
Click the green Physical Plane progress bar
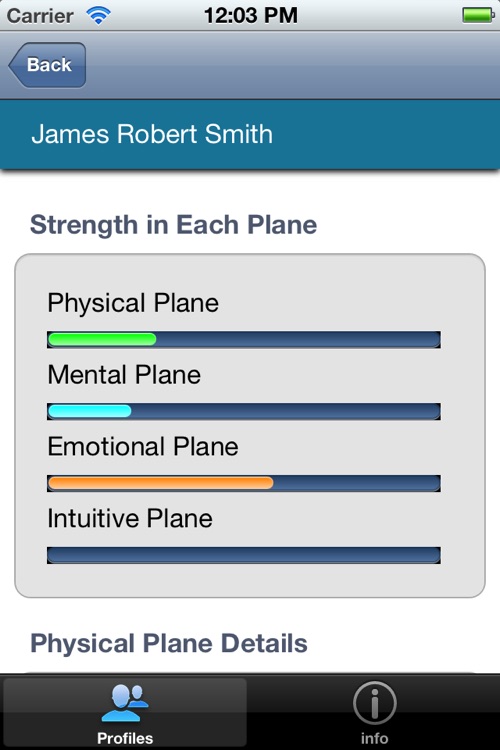(244, 340)
